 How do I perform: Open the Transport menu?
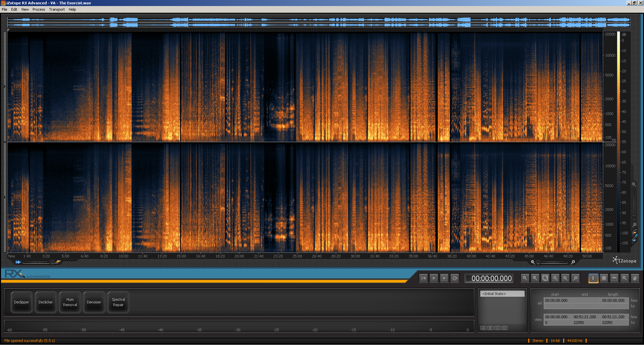pyautogui.click(x=57, y=9)
